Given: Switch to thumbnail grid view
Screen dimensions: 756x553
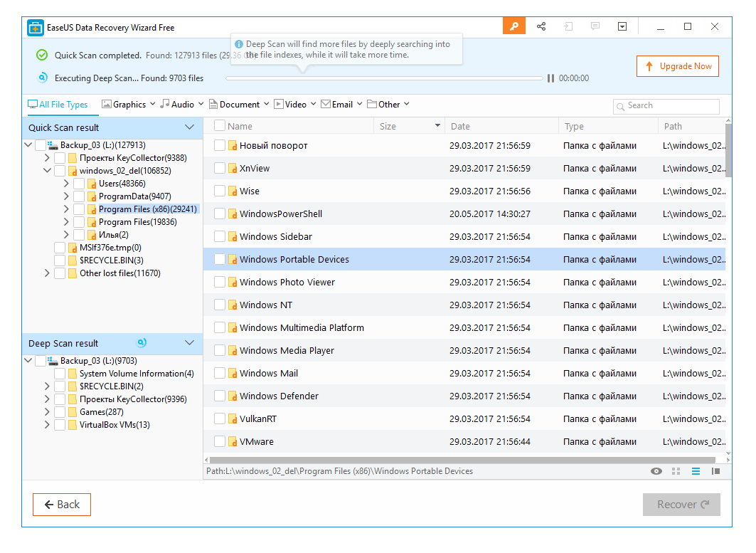Looking at the screenshot, I should pos(676,471).
